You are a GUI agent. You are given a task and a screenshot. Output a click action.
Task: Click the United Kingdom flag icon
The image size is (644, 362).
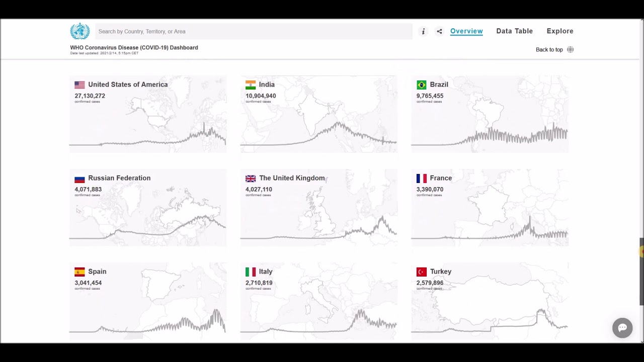[x=251, y=178]
